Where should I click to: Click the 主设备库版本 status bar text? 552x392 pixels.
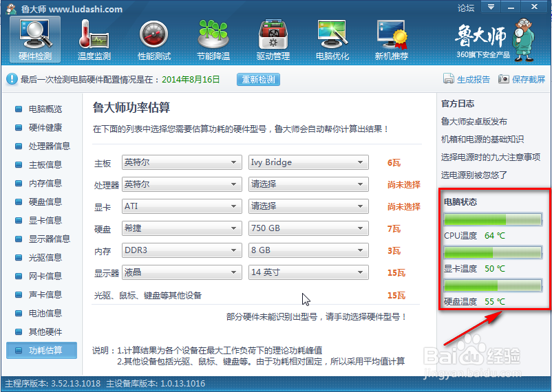(x=156, y=383)
